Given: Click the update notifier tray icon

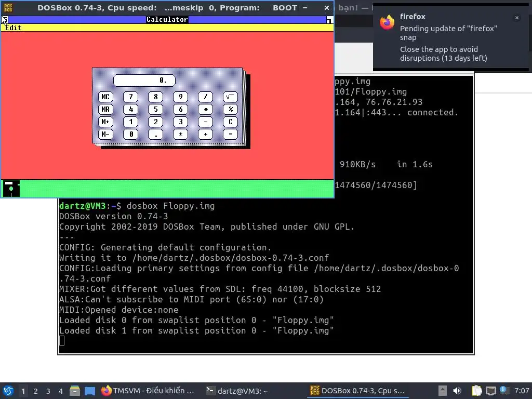Looking at the screenshot, I should (503, 390).
